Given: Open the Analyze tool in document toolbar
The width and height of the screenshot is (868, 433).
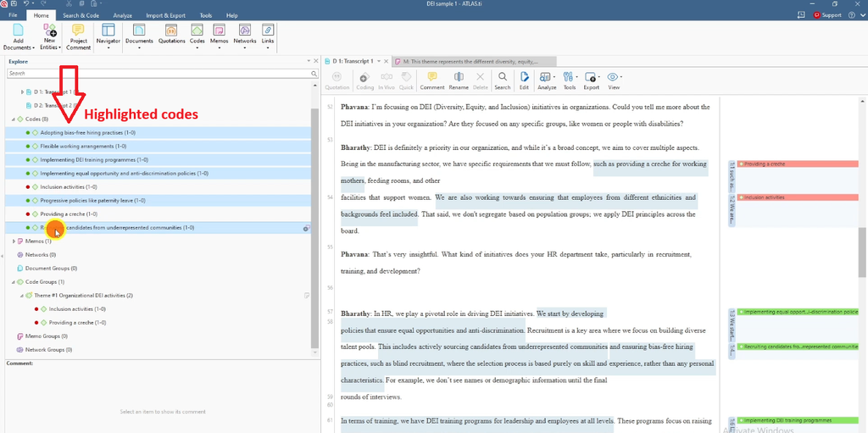Looking at the screenshot, I should click(547, 80).
